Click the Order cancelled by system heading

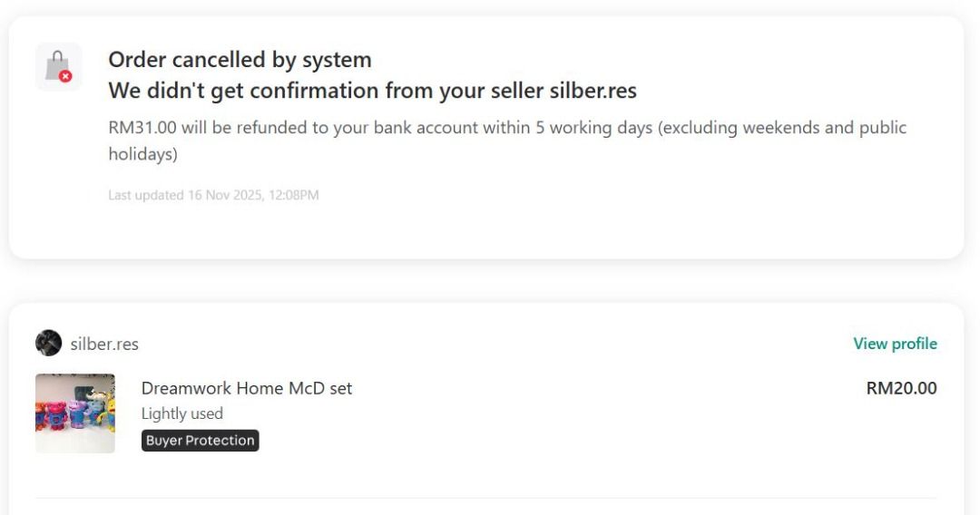pos(240,60)
